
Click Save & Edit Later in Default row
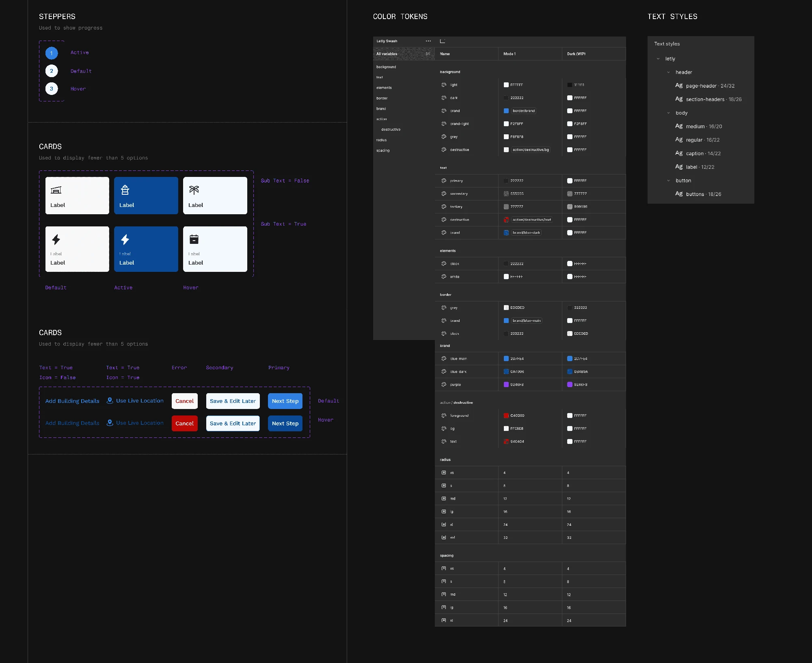(x=233, y=401)
